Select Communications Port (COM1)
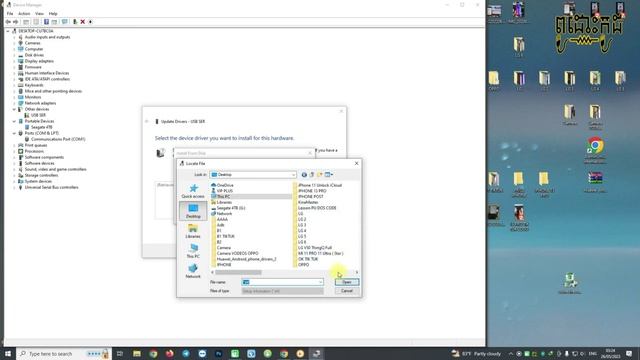 pyautogui.click(x=58, y=139)
